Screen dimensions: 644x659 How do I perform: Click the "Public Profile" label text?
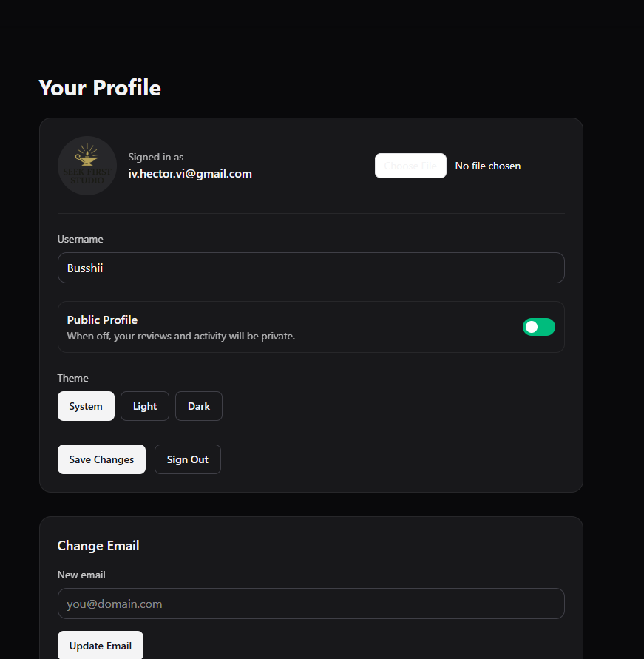pos(102,320)
